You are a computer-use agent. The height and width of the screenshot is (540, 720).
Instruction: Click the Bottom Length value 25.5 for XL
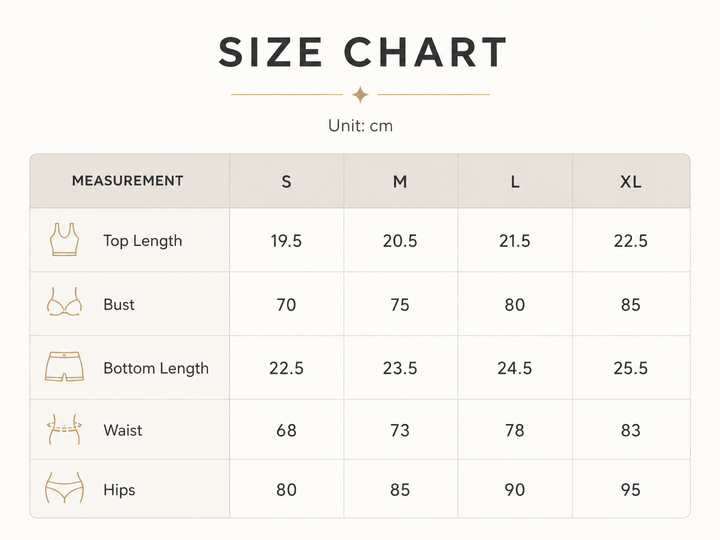[x=630, y=368]
